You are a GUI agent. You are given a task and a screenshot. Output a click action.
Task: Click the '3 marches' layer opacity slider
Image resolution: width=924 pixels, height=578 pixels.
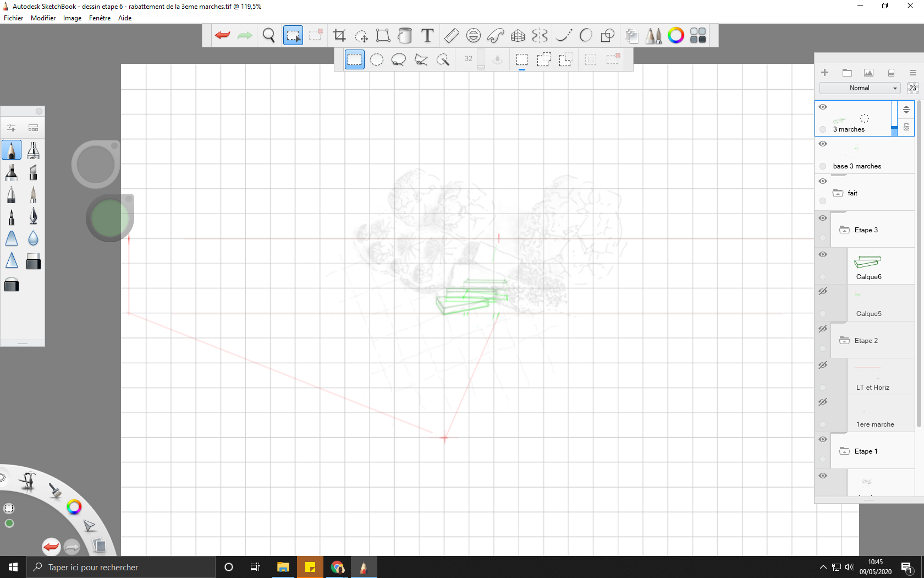pos(894,118)
